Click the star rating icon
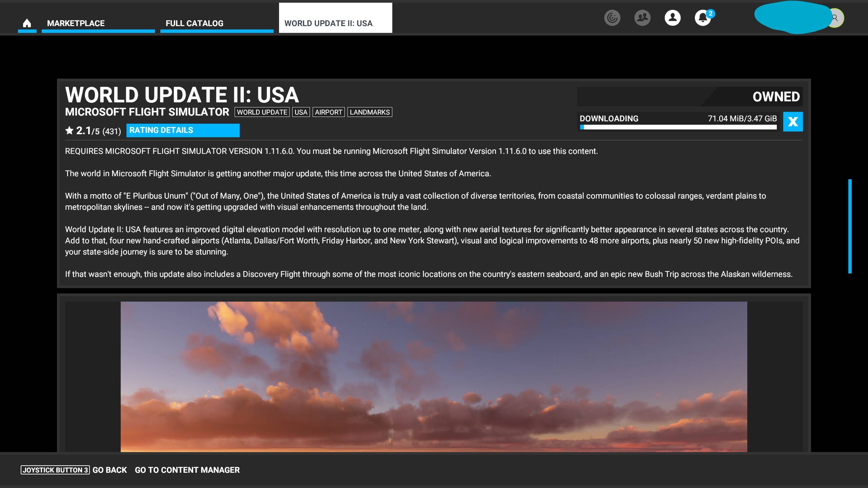 tap(70, 130)
